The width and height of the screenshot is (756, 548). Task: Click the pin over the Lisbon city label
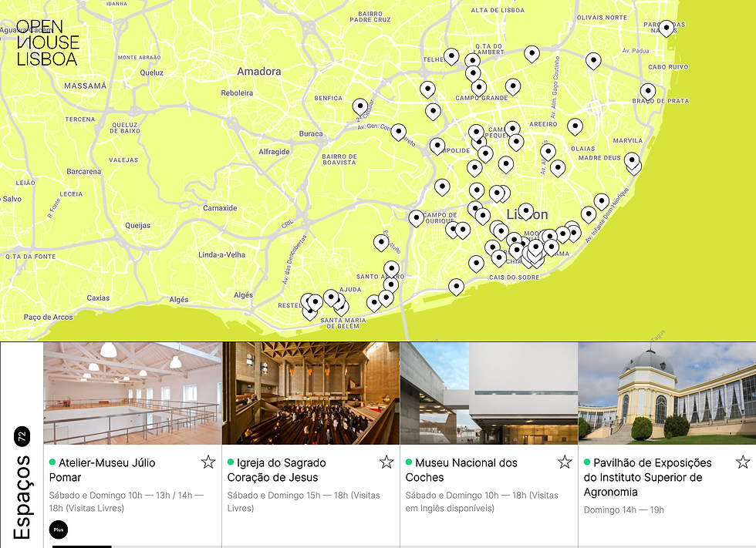525,212
